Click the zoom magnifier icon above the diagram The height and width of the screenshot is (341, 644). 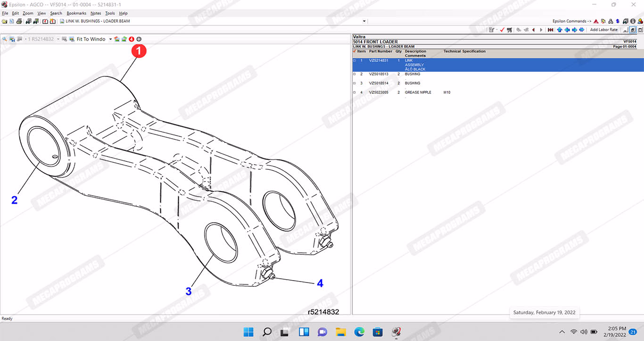point(4,39)
